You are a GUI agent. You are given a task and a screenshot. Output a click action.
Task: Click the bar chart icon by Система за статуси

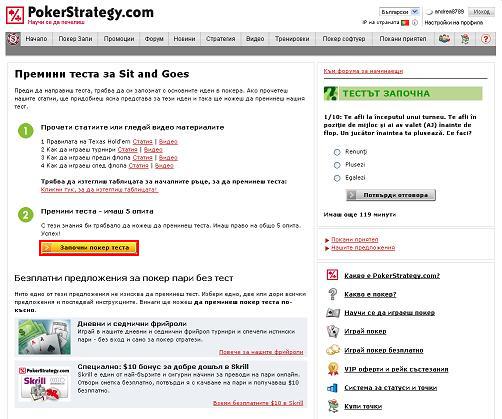(x=332, y=387)
